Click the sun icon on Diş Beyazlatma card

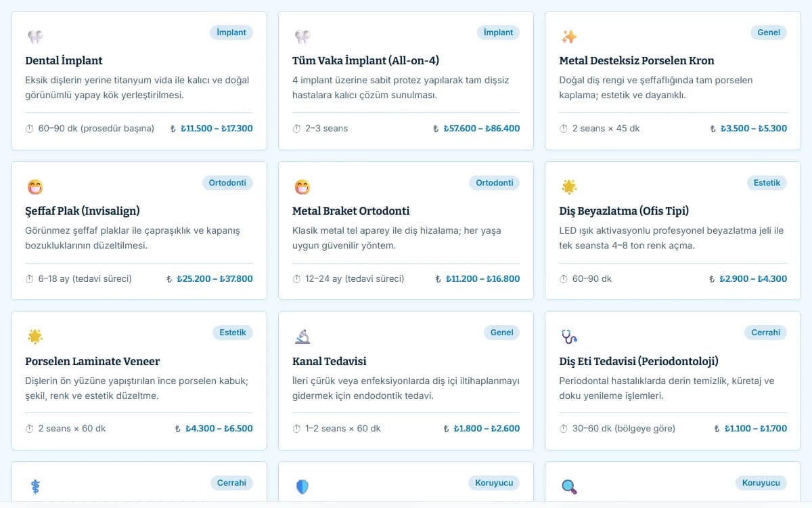(x=569, y=187)
